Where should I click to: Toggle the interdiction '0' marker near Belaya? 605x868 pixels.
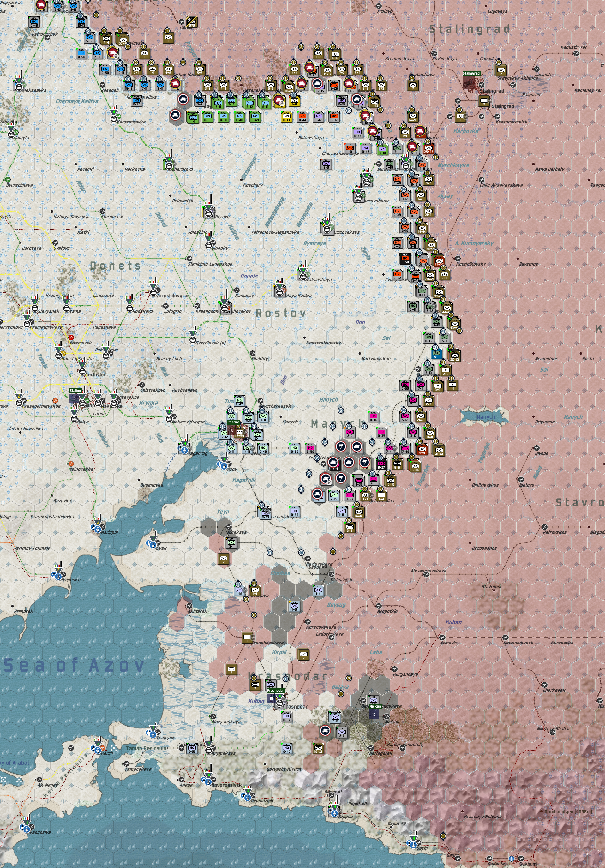349,679
